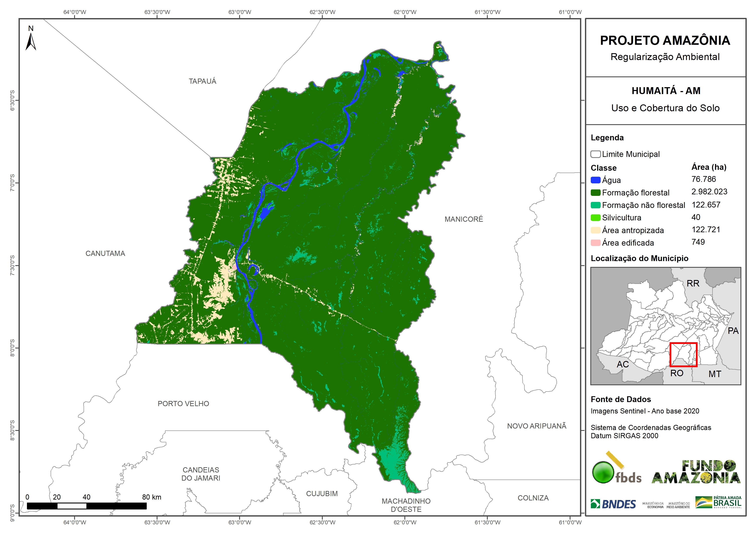Image resolution: width=756 pixels, height=534 pixels.
Task: Click the PORTO VELHO map label
Action: [183, 404]
